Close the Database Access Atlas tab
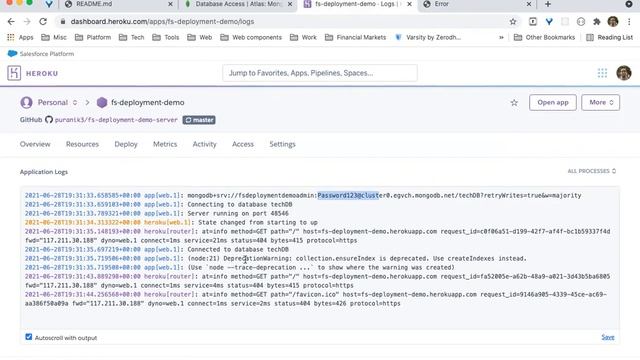The height and width of the screenshot is (360, 640). pos(290,4)
